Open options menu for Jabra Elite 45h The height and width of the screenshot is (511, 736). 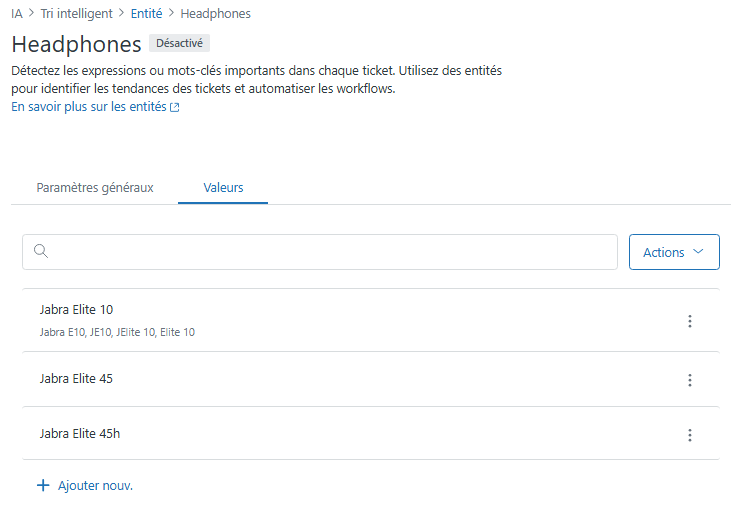690,435
